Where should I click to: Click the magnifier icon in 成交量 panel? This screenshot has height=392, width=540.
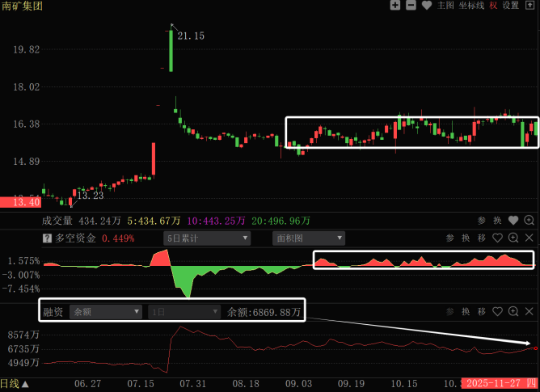click(529, 220)
